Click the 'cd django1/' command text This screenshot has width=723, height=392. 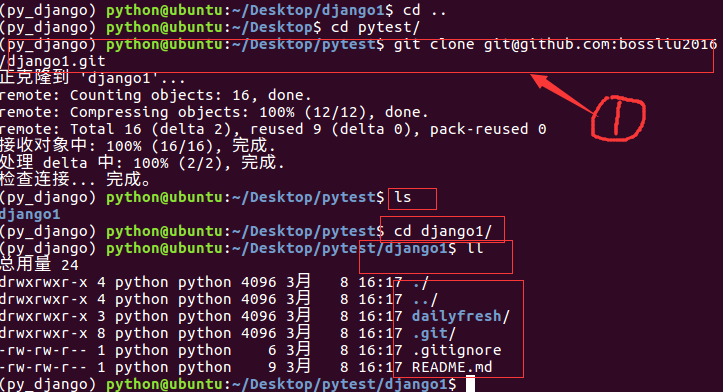[443, 231]
